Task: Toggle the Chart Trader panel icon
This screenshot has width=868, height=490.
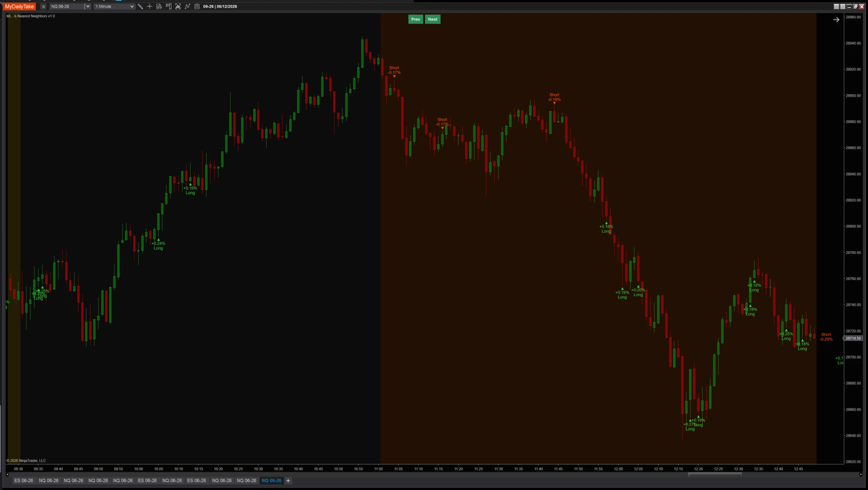Action: 169,6
